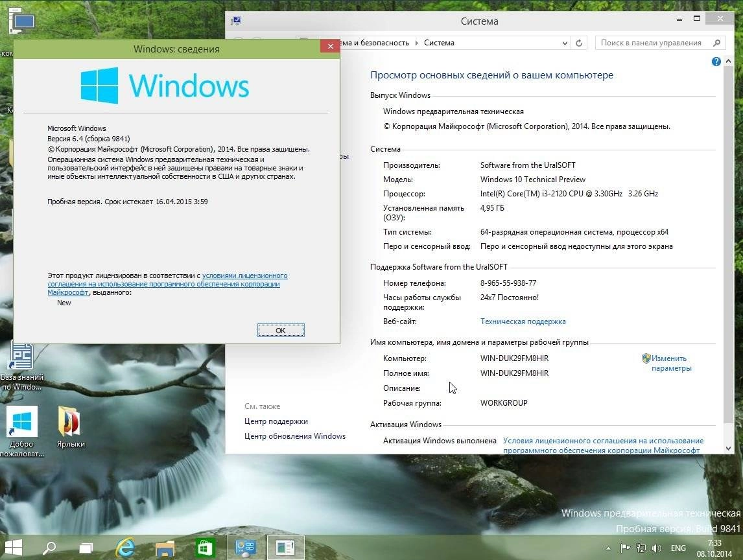743x560 pixels.
Task: Open Task View on the taskbar
Action: tap(86, 548)
